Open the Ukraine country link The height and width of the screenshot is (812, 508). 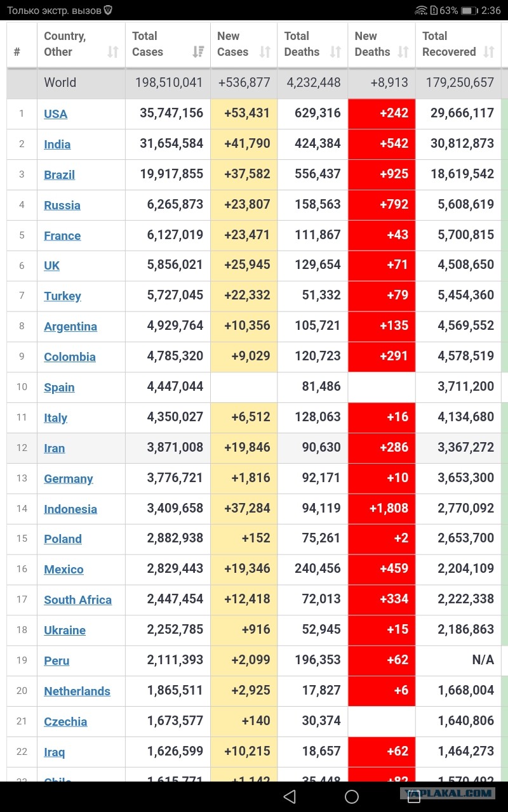(65, 630)
